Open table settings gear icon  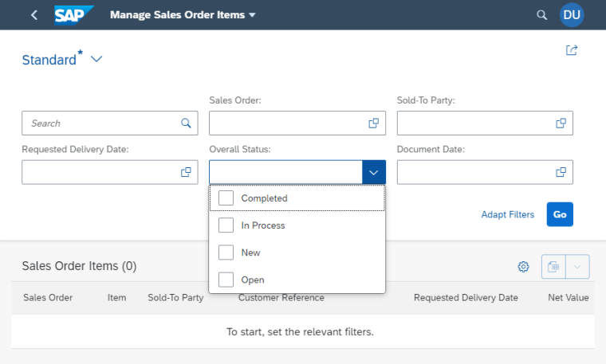coord(524,267)
